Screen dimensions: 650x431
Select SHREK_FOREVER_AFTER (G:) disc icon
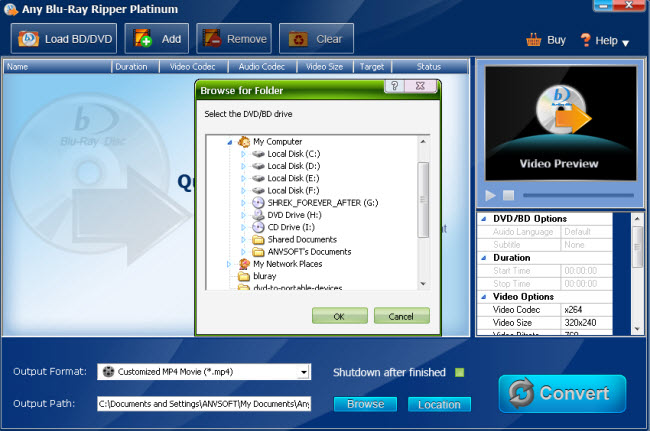pyautogui.click(x=258, y=203)
